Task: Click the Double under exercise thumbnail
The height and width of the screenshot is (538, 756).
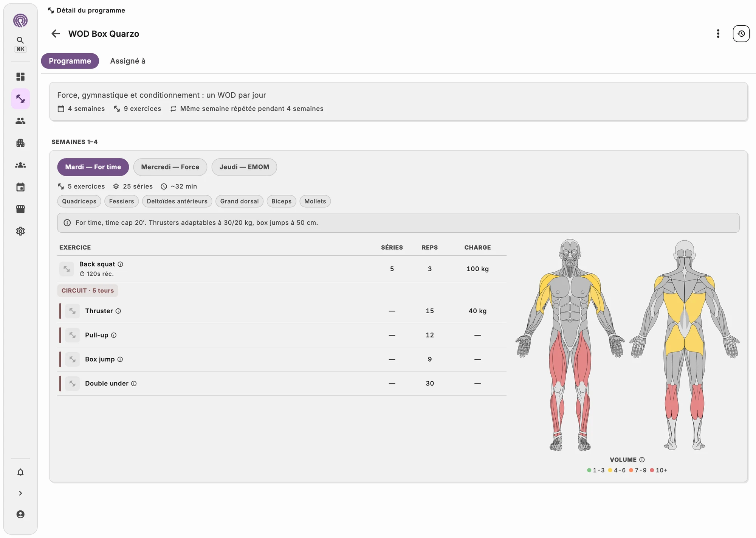Action: pos(73,384)
